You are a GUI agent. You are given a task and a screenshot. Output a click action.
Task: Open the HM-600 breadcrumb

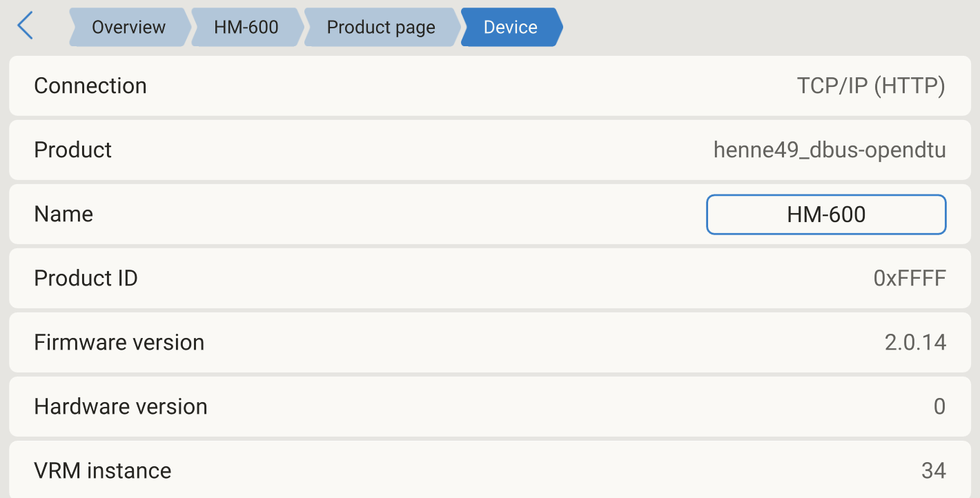tap(246, 28)
